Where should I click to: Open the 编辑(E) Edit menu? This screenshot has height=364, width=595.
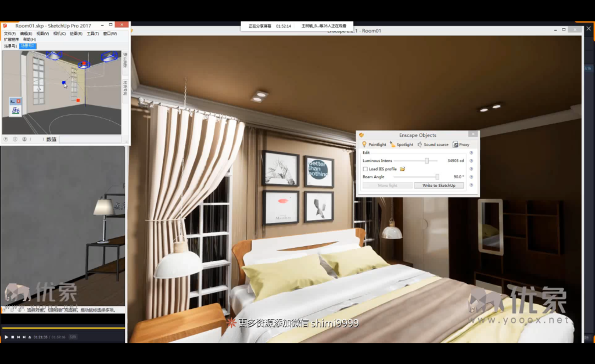coord(26,34)
